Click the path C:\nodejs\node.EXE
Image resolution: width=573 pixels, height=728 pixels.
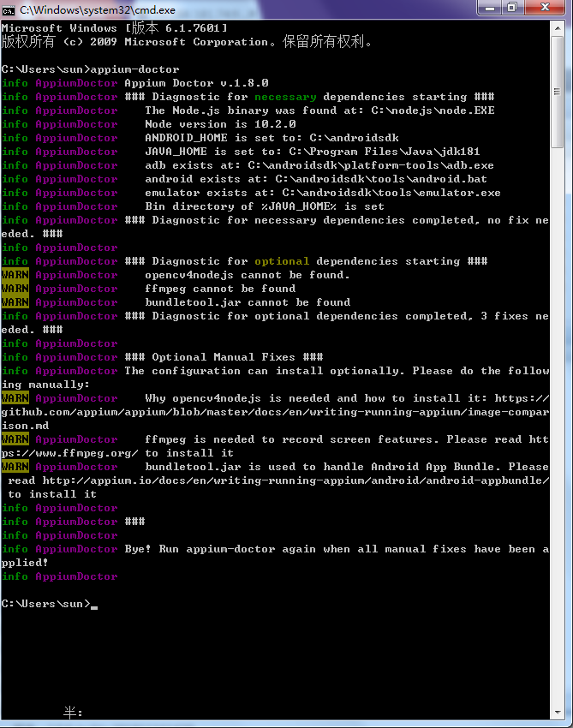433,110
